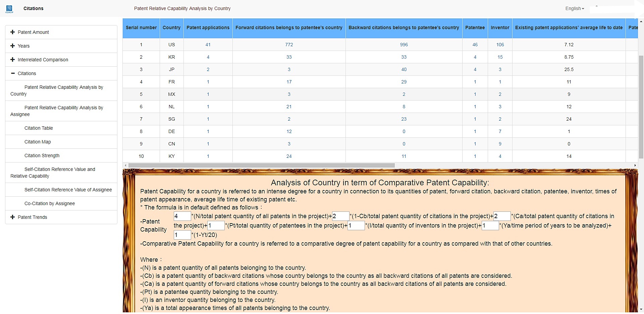This screenshot has width=644, height=314.
Task: Edit the I weight input field
Action: (x=356, y=226)
